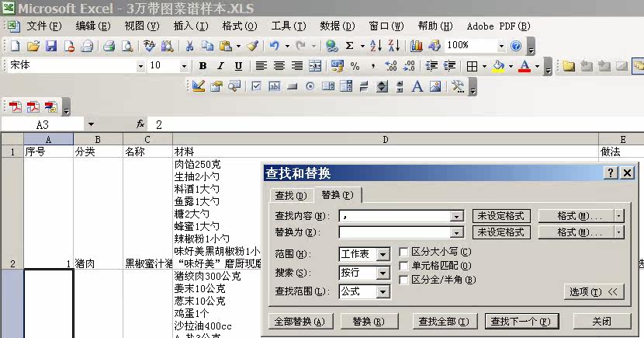Collapse options with 选项(T) button
The image size is (644, 338).
(594, 292)
